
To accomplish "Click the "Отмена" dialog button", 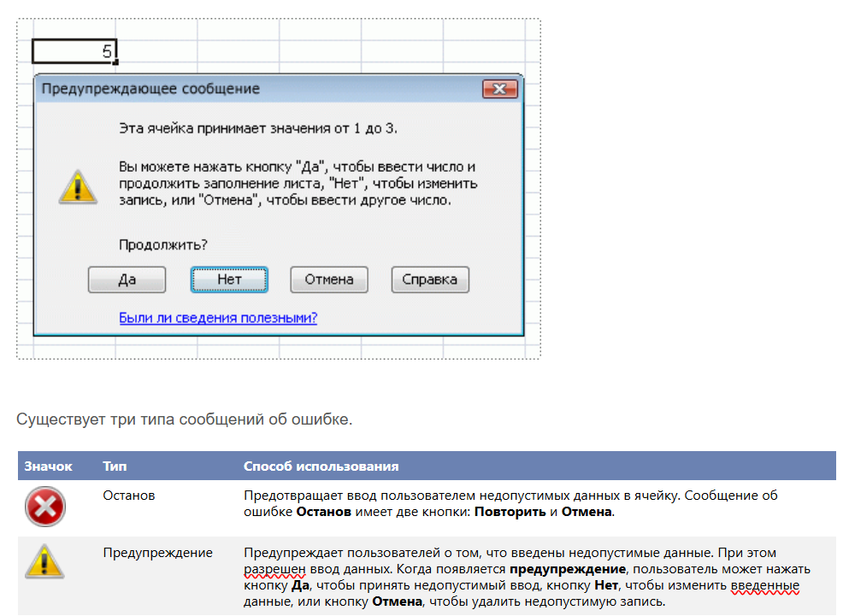I will coord(329,279).
